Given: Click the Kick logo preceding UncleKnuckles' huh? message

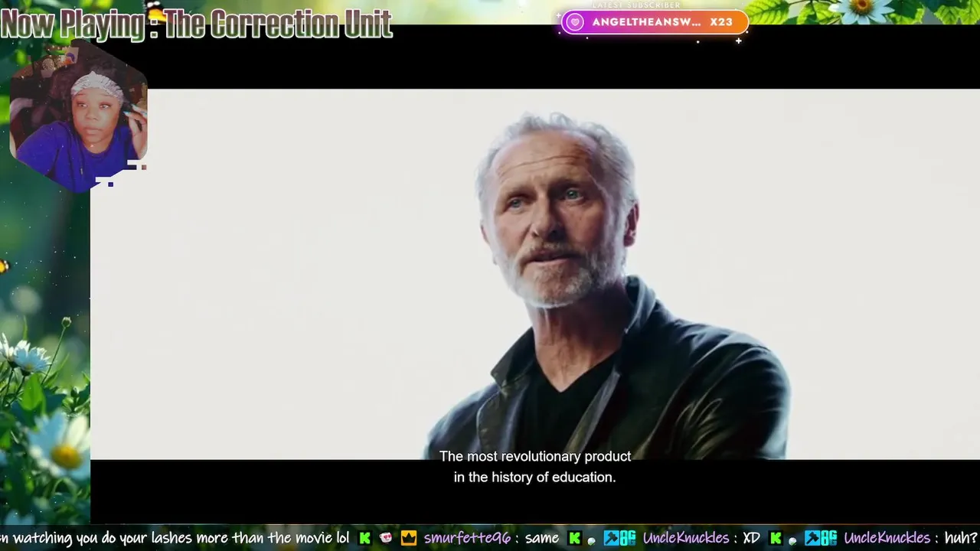Looking at the screenshot, I should pyautogui.click(x=776, y=538).
